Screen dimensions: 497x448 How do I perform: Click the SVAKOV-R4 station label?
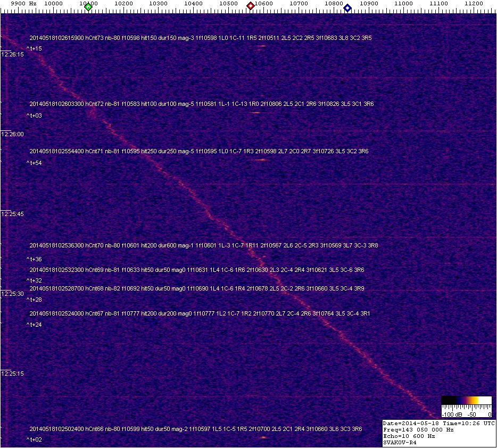pos(400,442)
